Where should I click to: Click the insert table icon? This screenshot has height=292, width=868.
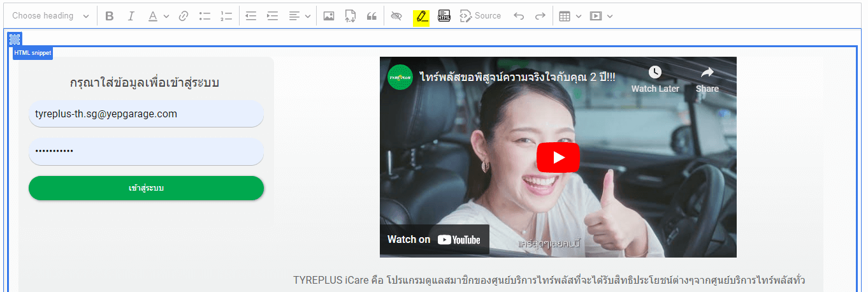coord(564,16)
